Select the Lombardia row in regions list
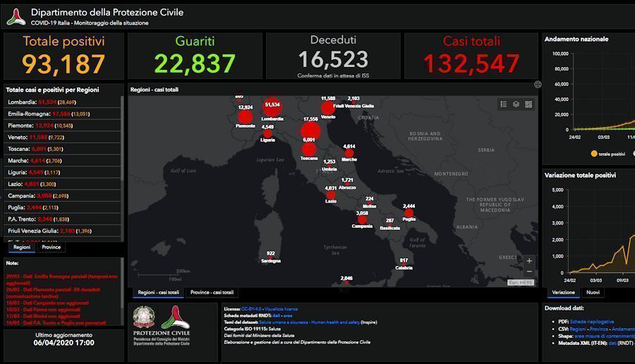 [x=62, y=102]
